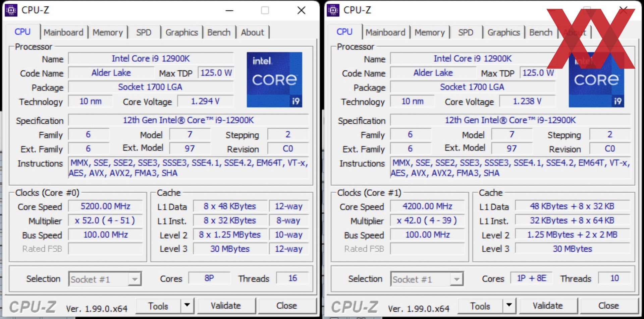The width and height of the screenshot is (644, 319).
Task: Click Level 2 value 1.25 MBytes + 2 x 2 MB
Action: coord(573,235)
